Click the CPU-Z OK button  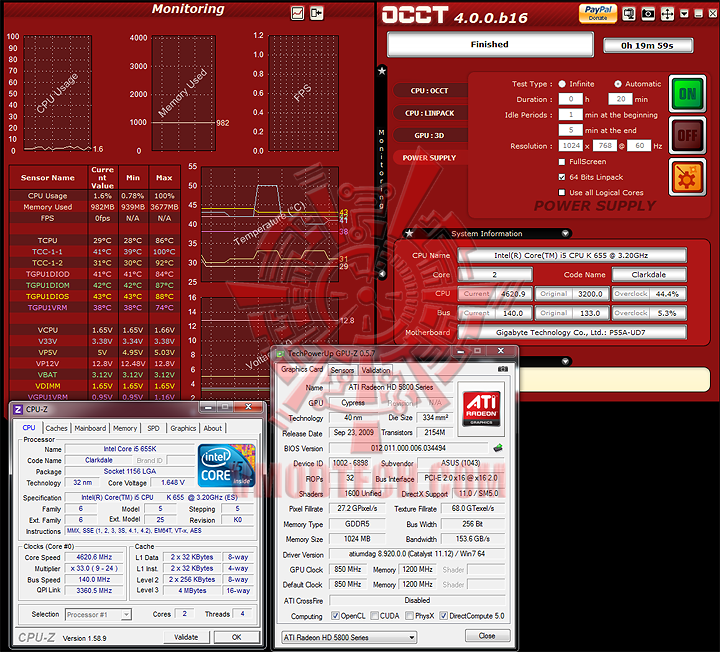pyautogui.click(x=236, y=637)
